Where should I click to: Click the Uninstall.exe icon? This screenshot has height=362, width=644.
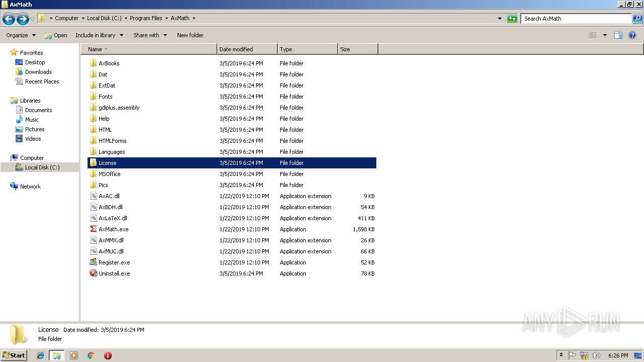[93, 274]
